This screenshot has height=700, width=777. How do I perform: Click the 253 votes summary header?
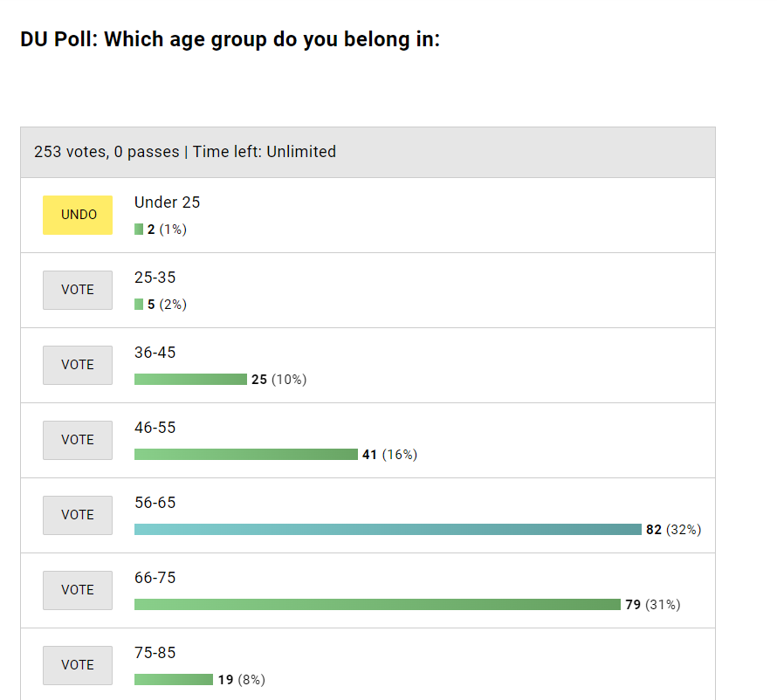coord(185,152)
